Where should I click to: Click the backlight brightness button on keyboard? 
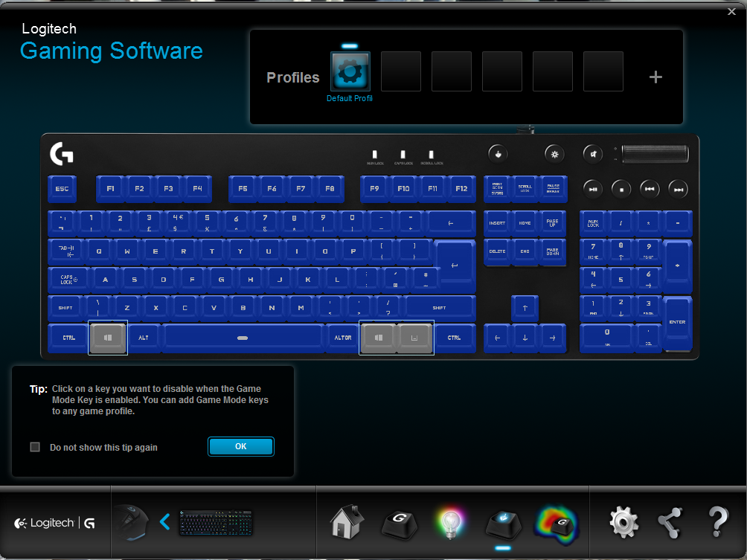554,154
